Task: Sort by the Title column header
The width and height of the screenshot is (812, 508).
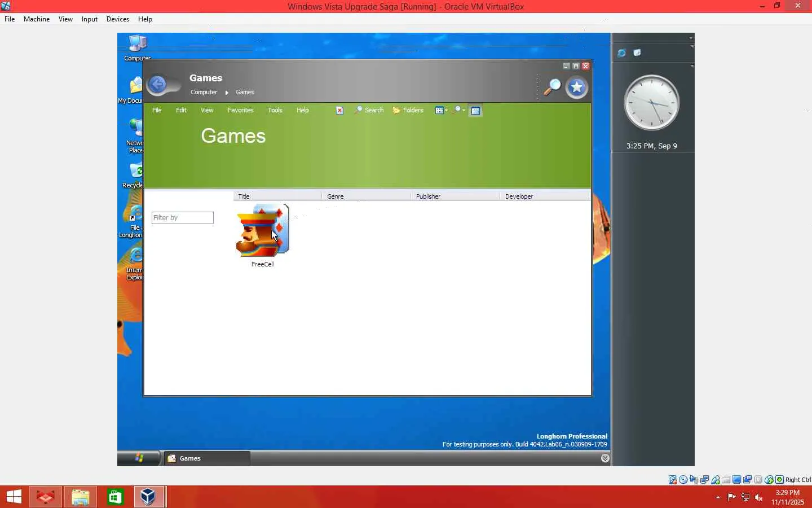Action: (277, 196)
